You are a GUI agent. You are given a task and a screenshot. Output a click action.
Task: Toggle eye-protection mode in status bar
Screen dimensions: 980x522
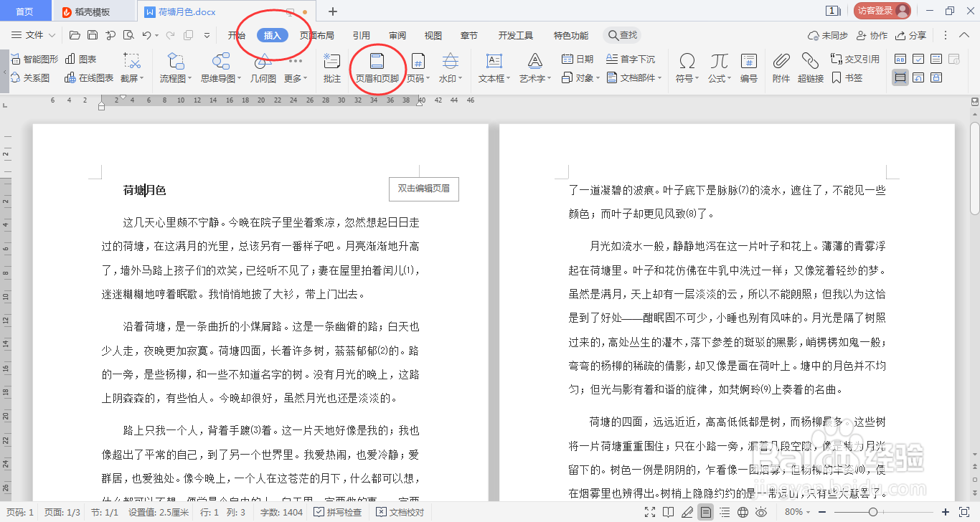pyautogui.click(x=761, y=513)
